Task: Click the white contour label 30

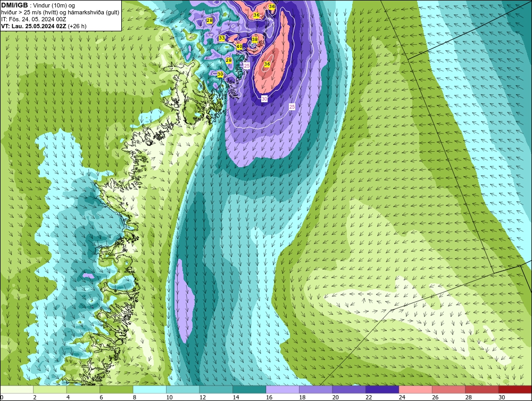Action: [x=264, y=99]
